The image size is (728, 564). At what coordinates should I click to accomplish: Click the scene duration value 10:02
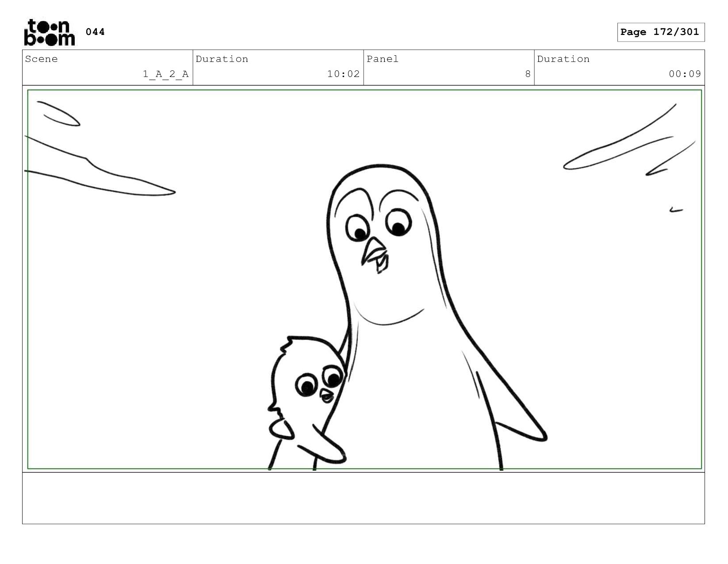(x=343, y=74)
